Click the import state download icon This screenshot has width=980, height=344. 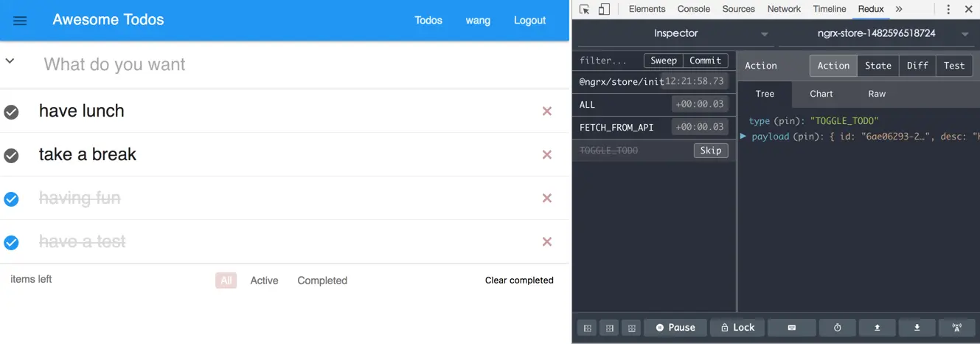917,328
